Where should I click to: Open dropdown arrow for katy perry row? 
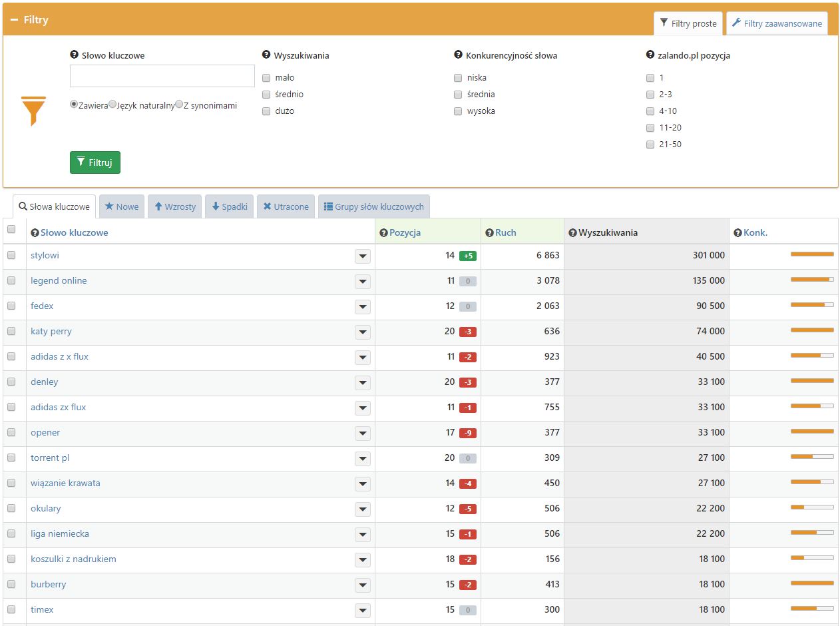point(363,332)
